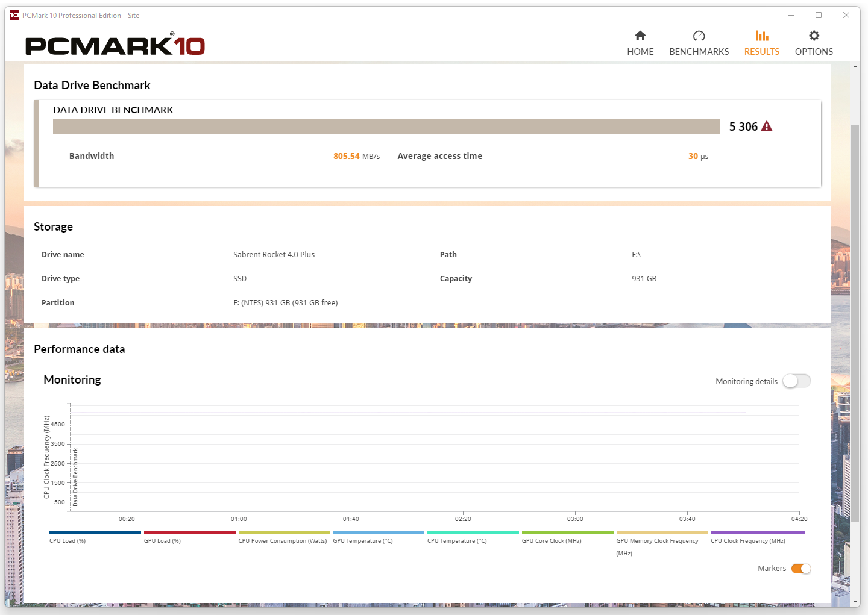
Task: Click the Average access time label
Action: click(440, 156)
